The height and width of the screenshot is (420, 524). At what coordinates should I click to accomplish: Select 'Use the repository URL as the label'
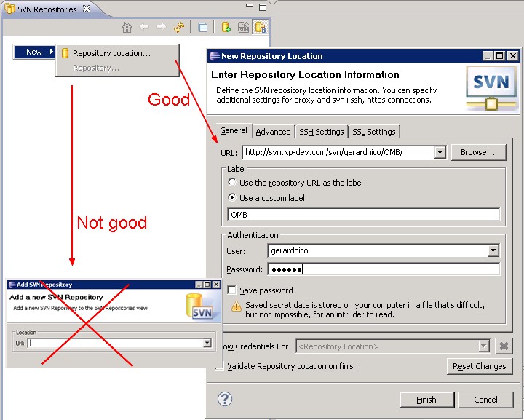pyautogui.click(x=232, y=183)
